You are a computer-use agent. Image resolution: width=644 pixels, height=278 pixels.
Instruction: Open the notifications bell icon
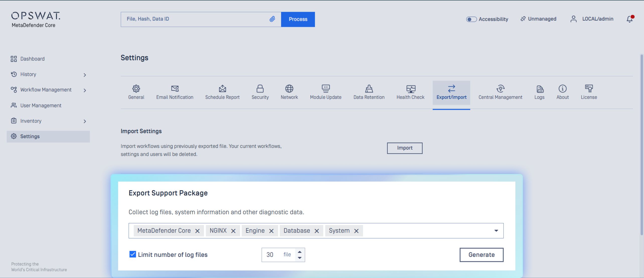[629, 19]
